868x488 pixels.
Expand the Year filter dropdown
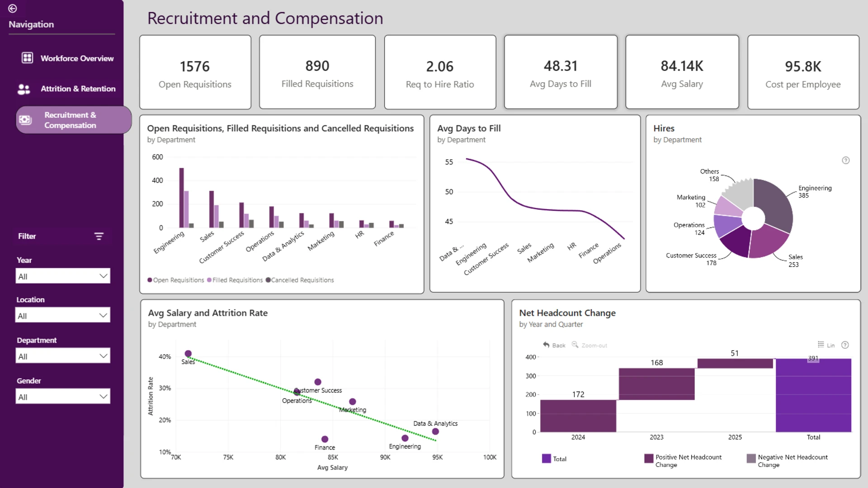63,276
